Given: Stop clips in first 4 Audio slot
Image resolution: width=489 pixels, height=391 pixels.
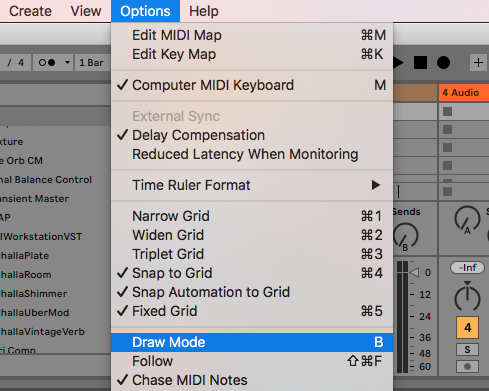Looking at the screenshot, I should pyautogui.click(x=447, y=111).
